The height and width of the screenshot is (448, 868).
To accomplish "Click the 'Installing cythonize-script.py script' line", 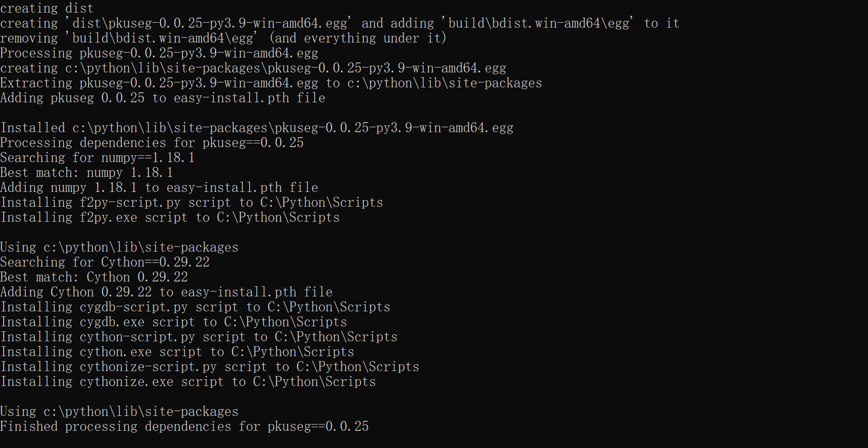I will tap(210, 367).
